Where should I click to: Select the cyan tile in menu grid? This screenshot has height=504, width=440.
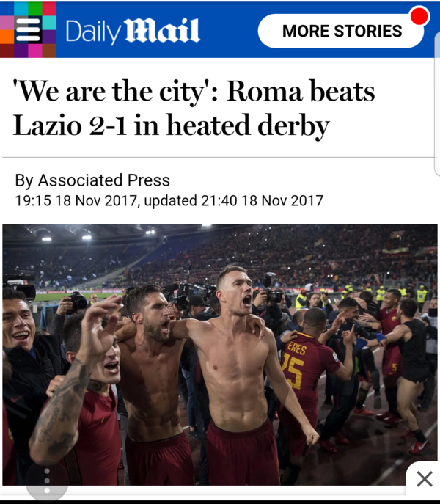21,9
